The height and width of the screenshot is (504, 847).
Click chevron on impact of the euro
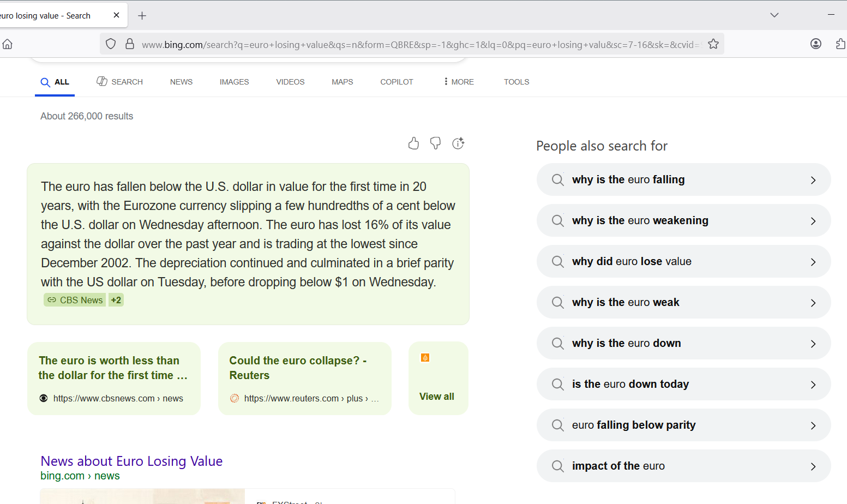813,466
